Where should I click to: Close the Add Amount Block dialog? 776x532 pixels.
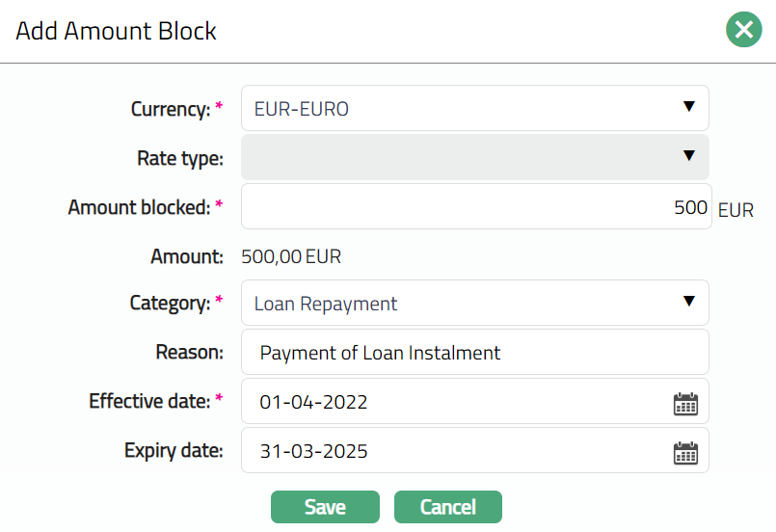coord(743,30)
